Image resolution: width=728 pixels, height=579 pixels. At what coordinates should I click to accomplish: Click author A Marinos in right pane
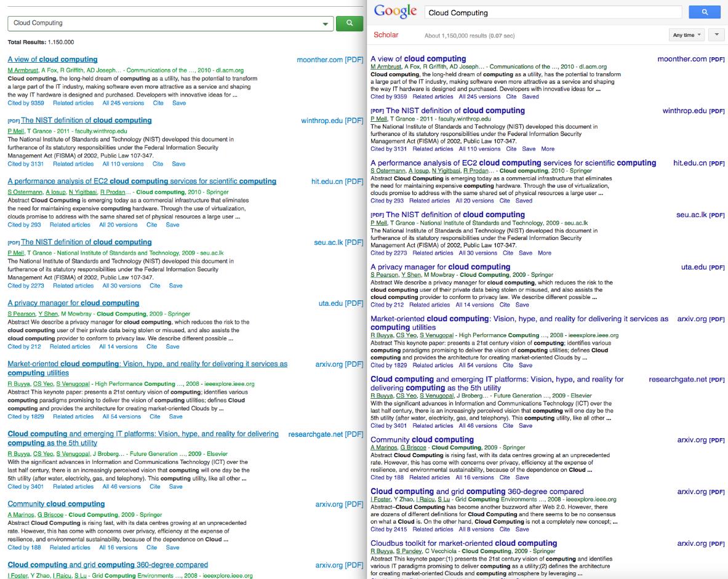[383, 447]
